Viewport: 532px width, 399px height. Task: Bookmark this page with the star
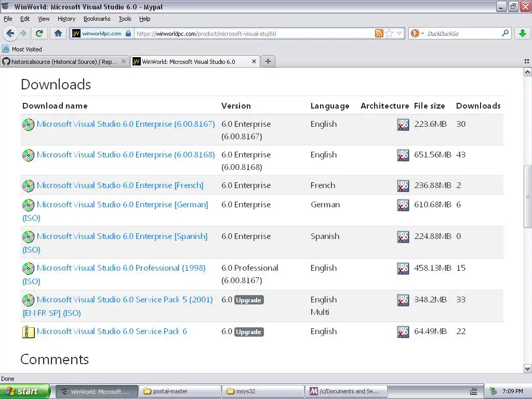(390, 33)
